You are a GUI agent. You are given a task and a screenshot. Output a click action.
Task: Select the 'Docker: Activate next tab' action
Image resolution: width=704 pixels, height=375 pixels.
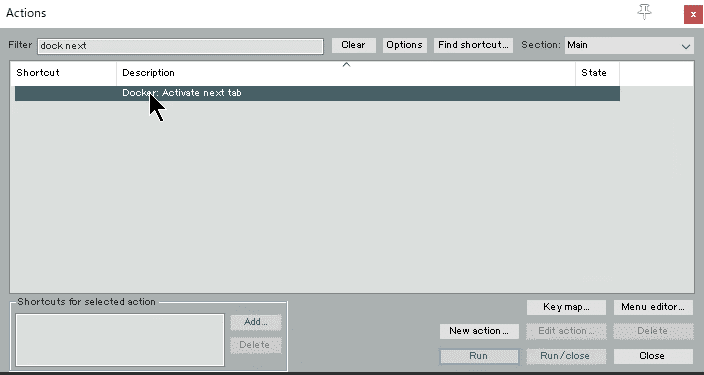point(317,93)
